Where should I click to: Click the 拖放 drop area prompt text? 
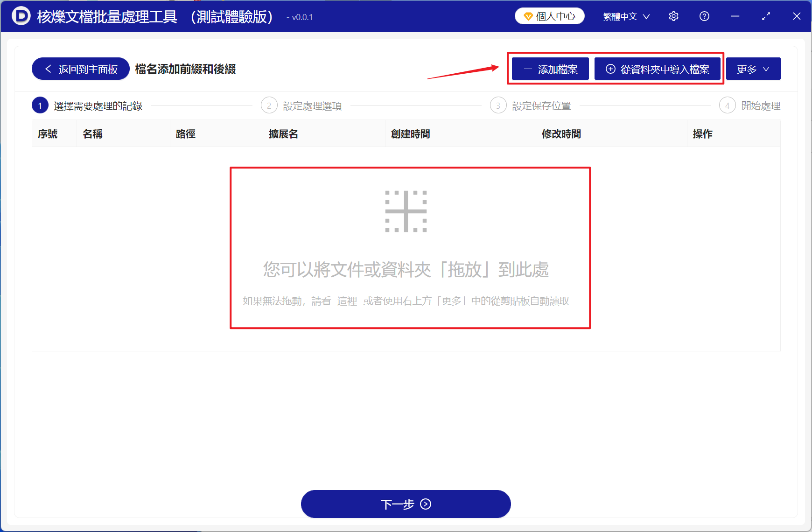pyautogui.click(x=406, y=270)
